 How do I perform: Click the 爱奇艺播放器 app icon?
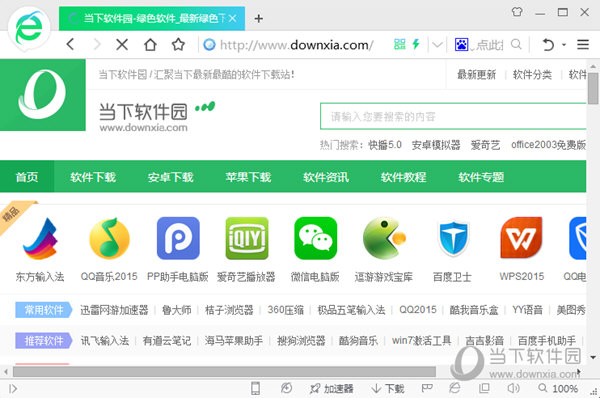coord(247,238)
